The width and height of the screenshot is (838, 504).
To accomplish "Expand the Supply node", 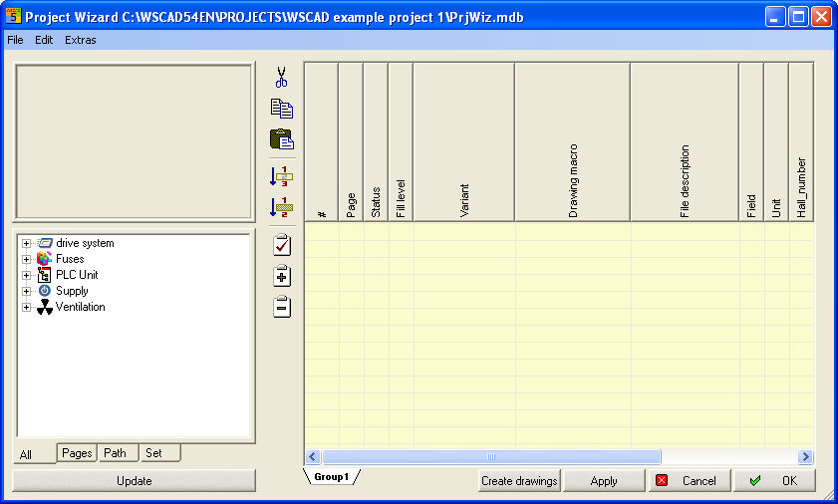I will (x=26, y=291).
